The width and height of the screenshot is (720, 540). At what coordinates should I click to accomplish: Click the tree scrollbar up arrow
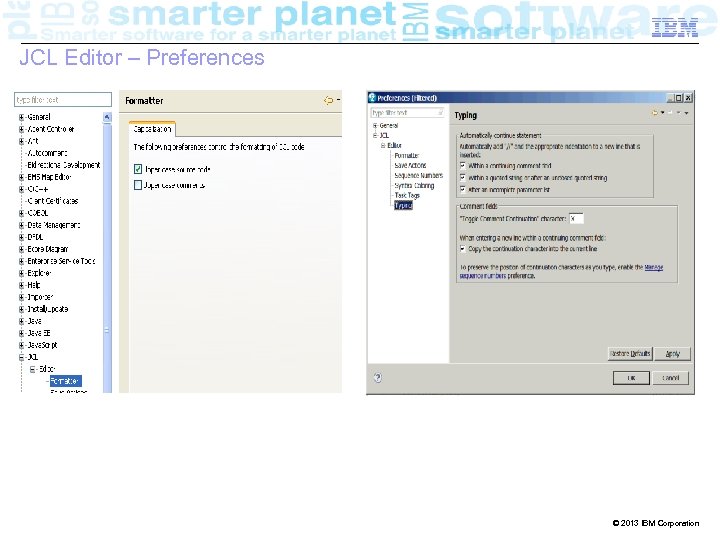coord(107,118)
